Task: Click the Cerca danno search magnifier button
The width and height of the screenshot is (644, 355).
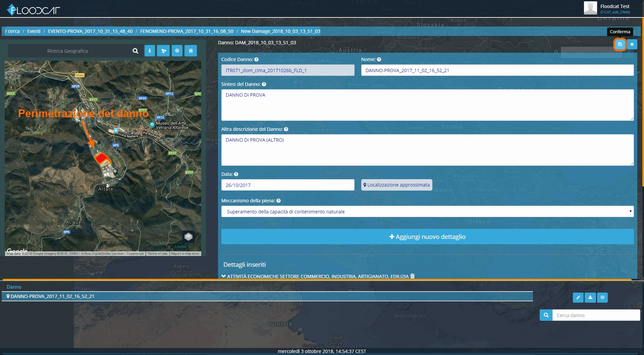Action: pyautogui.click(x=546, y=315)
